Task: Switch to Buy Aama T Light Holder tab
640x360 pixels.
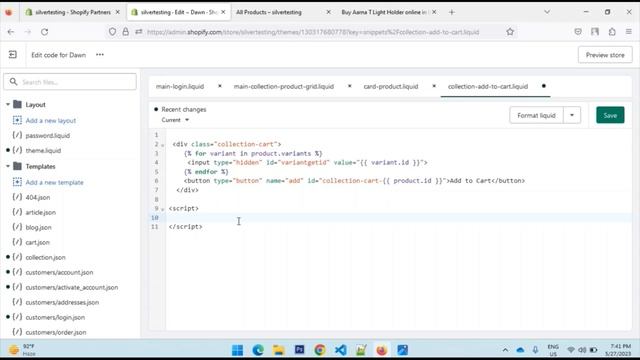Action: [x=383, y=12]
